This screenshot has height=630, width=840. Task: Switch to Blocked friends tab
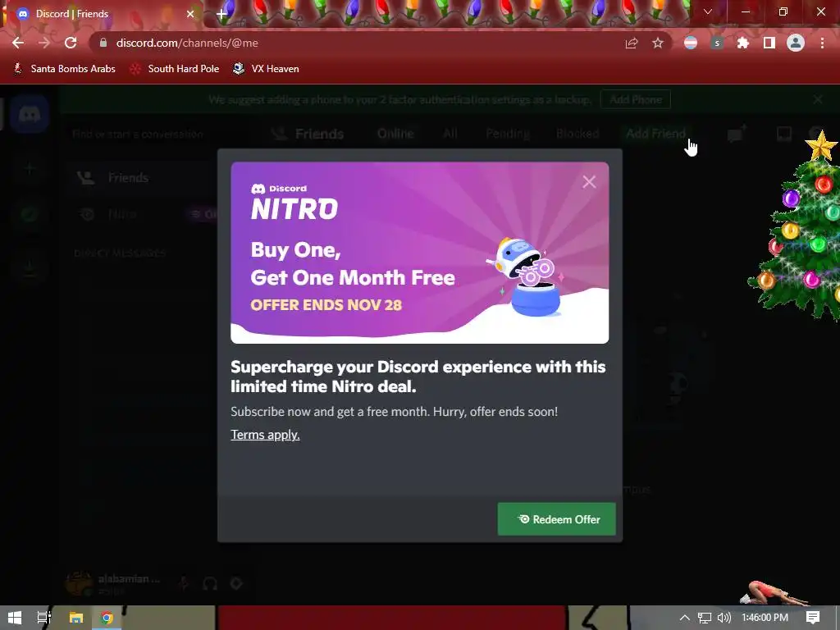577,134
